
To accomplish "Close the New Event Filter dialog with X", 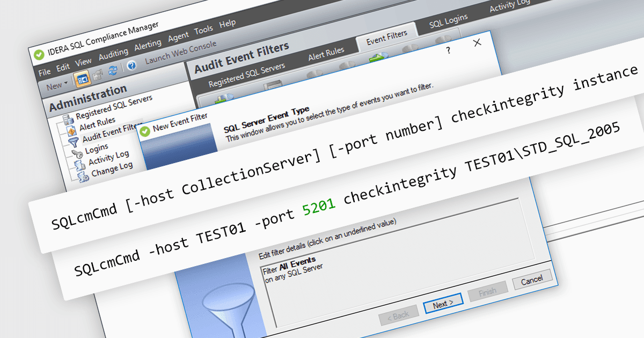I will tap(477, 43).
